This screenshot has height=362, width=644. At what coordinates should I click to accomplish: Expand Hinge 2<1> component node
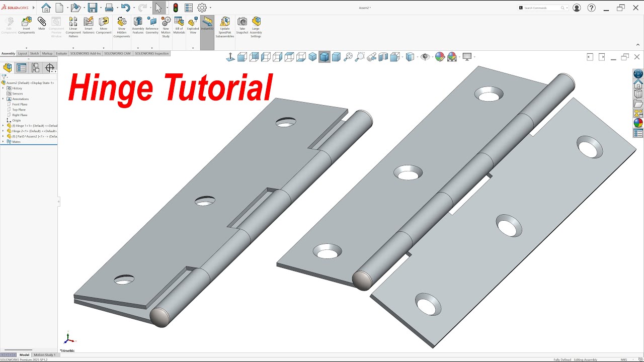click(x=3, y=131)
